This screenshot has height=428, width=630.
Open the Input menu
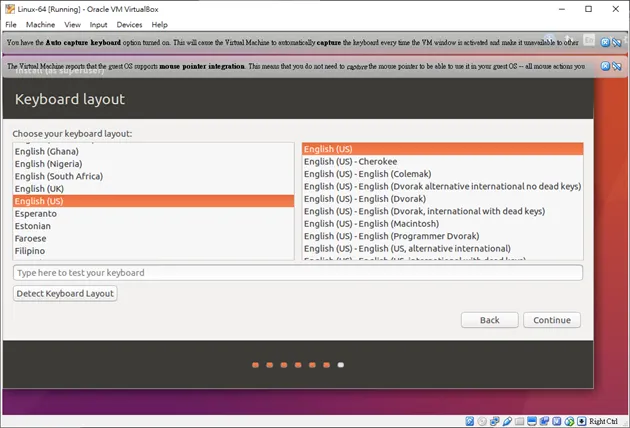(x=98, y=25)
